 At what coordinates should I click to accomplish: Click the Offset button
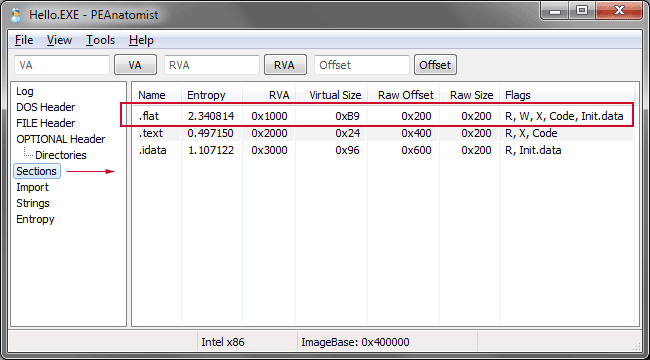(435, 65)
